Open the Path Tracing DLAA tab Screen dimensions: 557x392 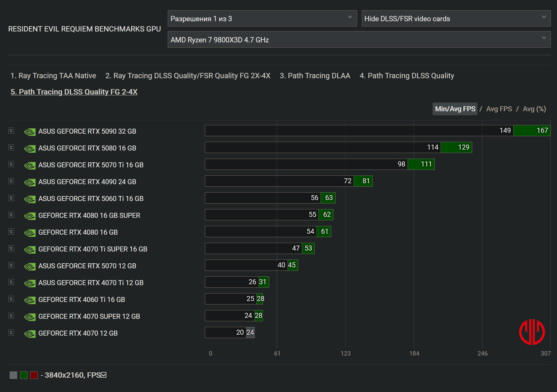pyautogui.click(x=315, y=76)
